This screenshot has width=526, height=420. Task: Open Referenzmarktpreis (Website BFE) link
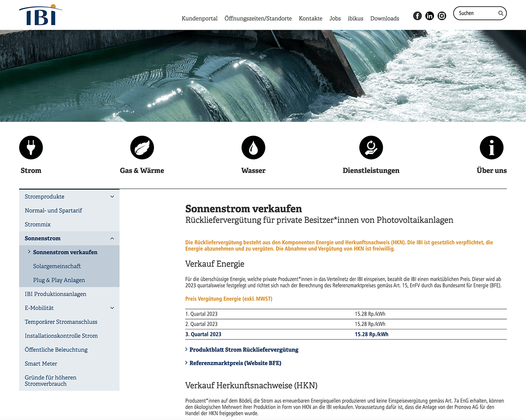[235, 363]
